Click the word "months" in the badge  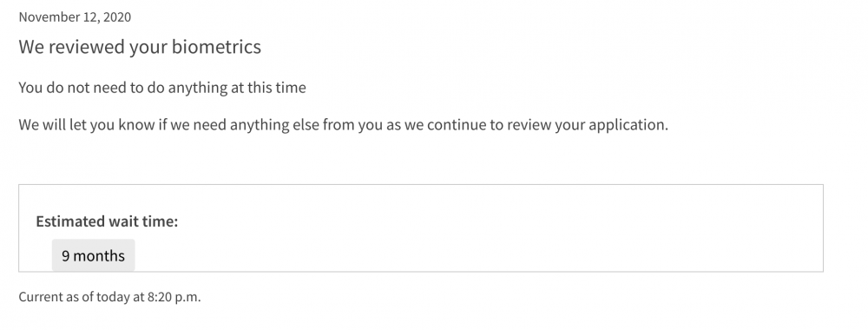99,256
